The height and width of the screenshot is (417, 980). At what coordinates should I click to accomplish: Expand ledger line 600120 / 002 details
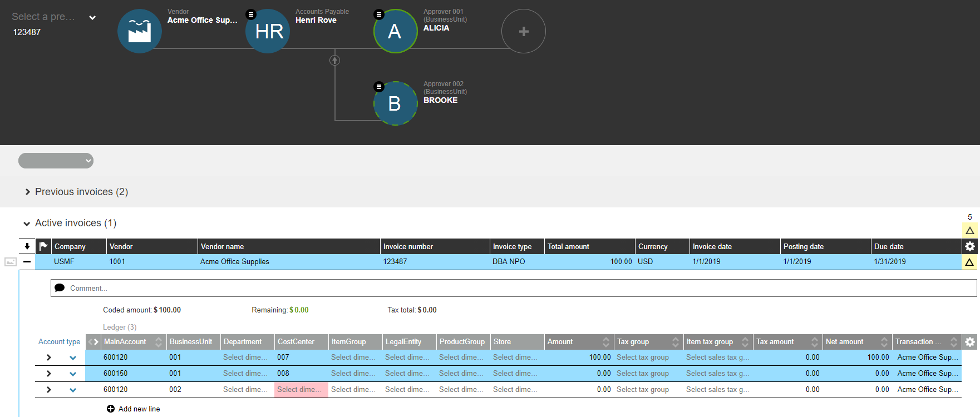[49, 390]
